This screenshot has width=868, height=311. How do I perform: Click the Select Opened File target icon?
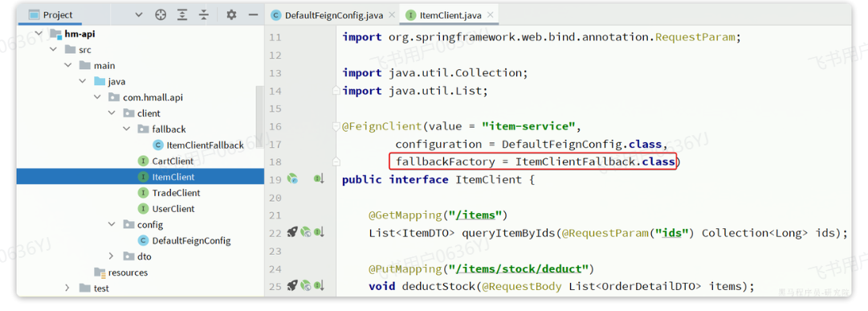click(161, 15)
